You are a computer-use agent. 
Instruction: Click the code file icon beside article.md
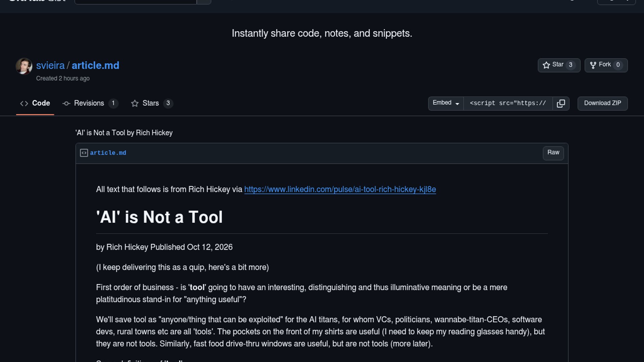pos(84,153)
